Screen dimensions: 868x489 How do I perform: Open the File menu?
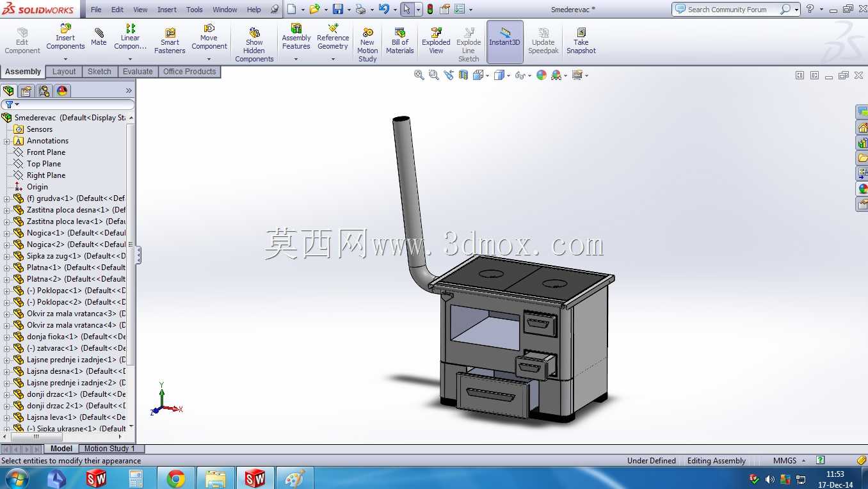(96, 10)
